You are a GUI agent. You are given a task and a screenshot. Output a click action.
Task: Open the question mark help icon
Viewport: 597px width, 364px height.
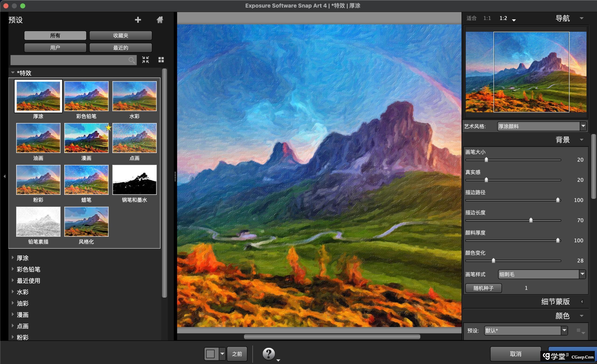[268, 354]
